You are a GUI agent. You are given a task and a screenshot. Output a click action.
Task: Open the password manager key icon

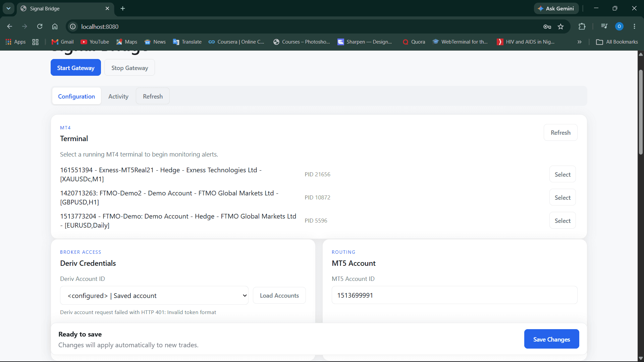(x=547, y=26)
